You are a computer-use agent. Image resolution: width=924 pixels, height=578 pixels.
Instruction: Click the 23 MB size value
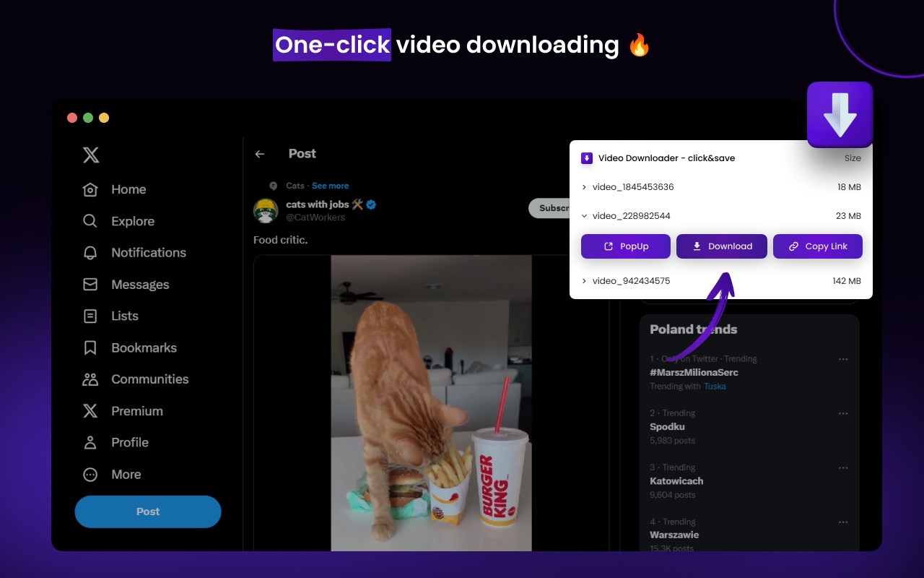[848, 216]
